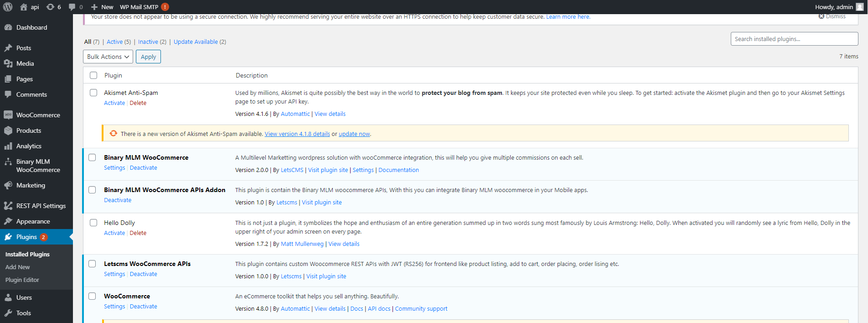
Task: Click the Marketing megaphone icon
Action: 8,185
